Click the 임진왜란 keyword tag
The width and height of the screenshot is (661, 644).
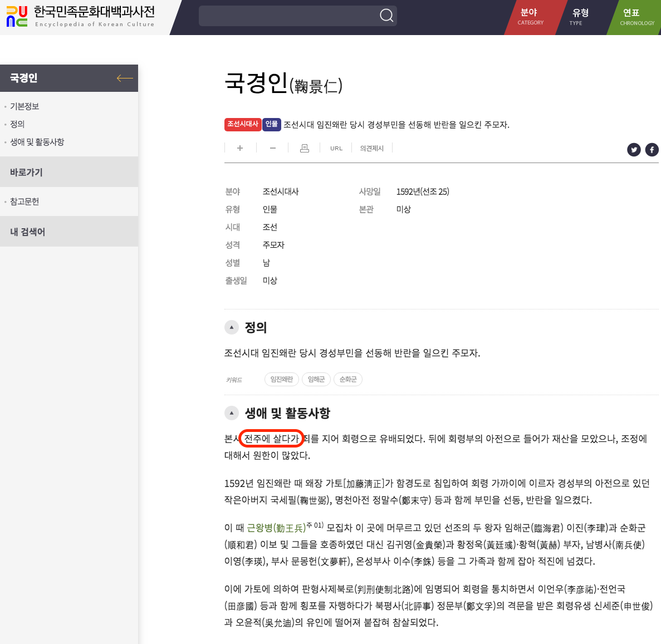282,379
